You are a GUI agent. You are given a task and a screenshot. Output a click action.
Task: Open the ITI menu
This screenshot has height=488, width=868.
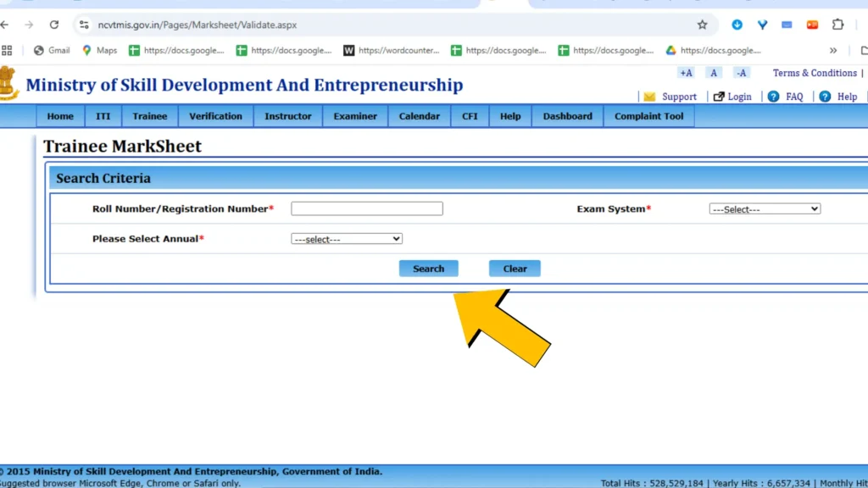point(103,116)
